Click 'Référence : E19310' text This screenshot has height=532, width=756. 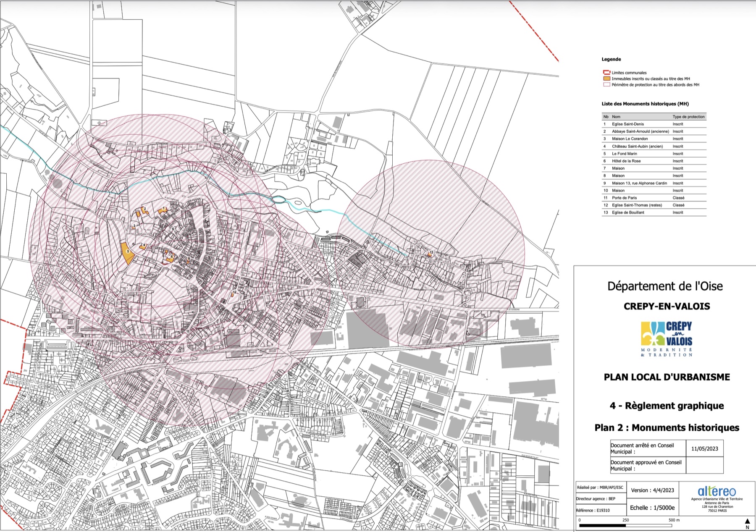coord(593,510)
